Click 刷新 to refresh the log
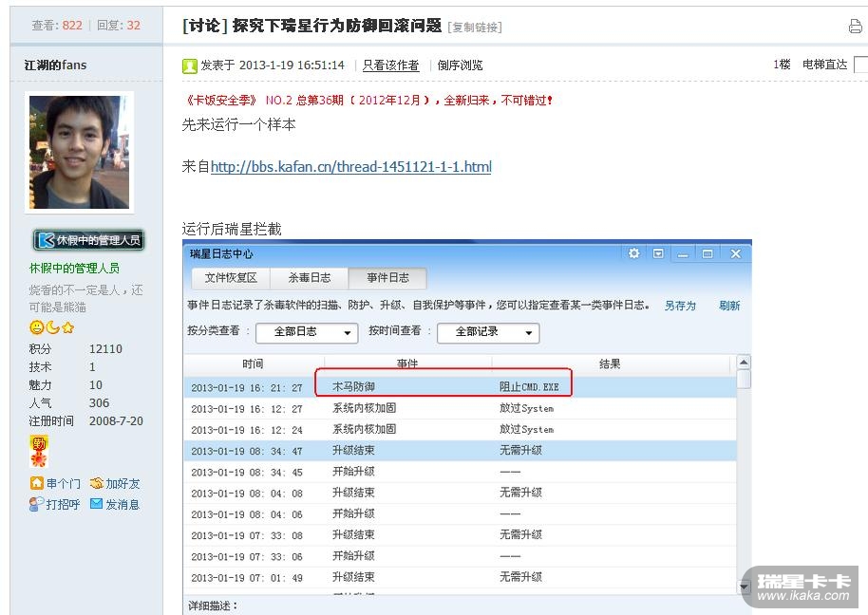This screenshot has width=868, height=615. point(729,306)
